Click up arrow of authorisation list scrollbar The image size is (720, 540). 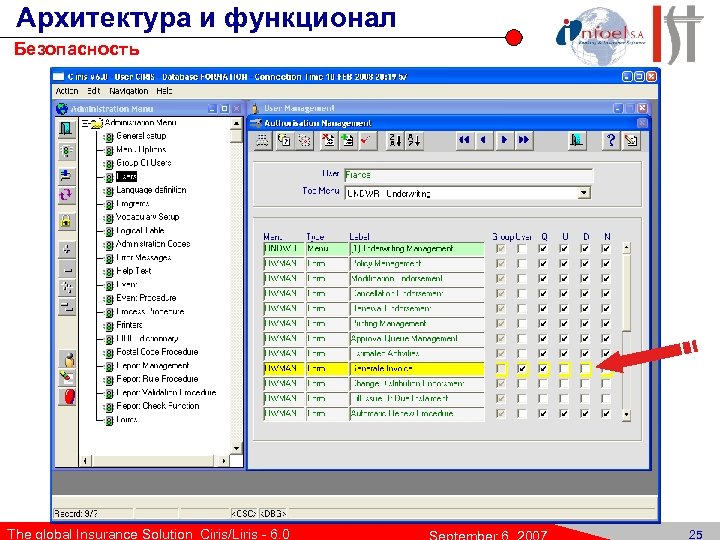pyautogui.click(x=626, y=248)
